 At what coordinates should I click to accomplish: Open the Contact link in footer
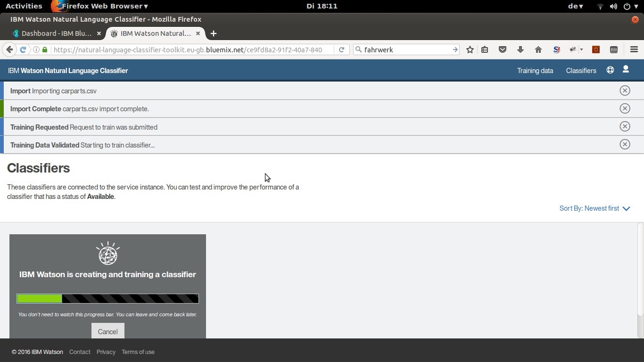(80, 352)
